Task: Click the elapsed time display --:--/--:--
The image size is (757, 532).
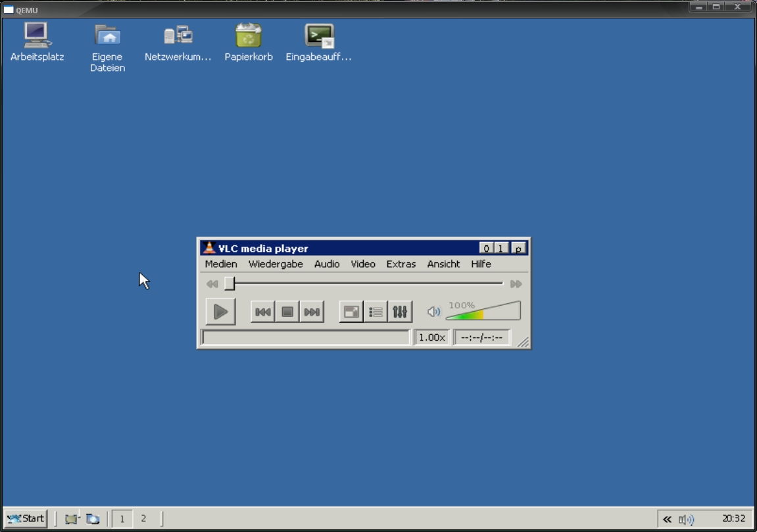Action: pos(481,337)
